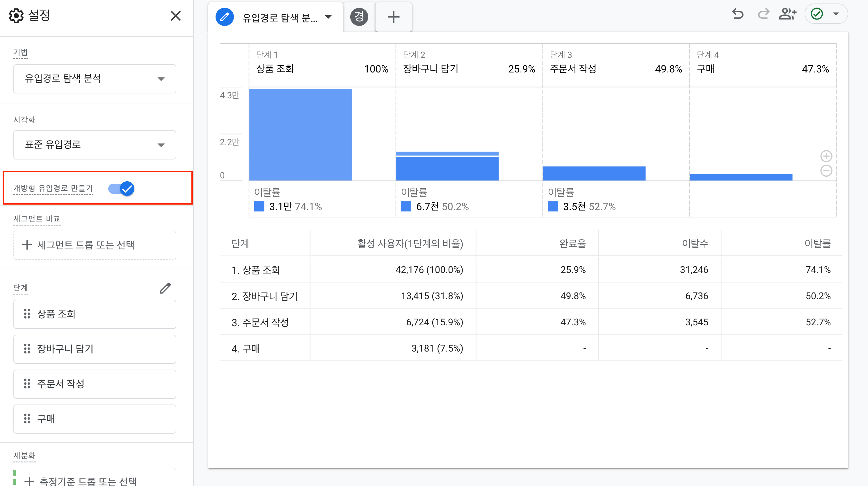This screenshot has height=486, width=868.
Task: Switch to the 경 tab
Action: point(359,17)
